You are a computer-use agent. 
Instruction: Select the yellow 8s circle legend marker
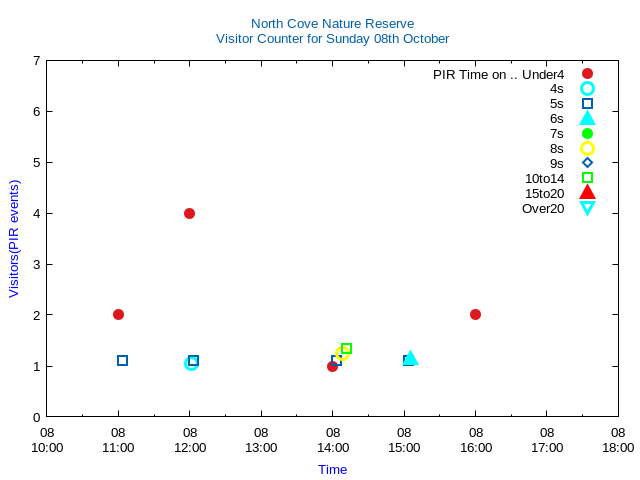(x=587, y=148)
